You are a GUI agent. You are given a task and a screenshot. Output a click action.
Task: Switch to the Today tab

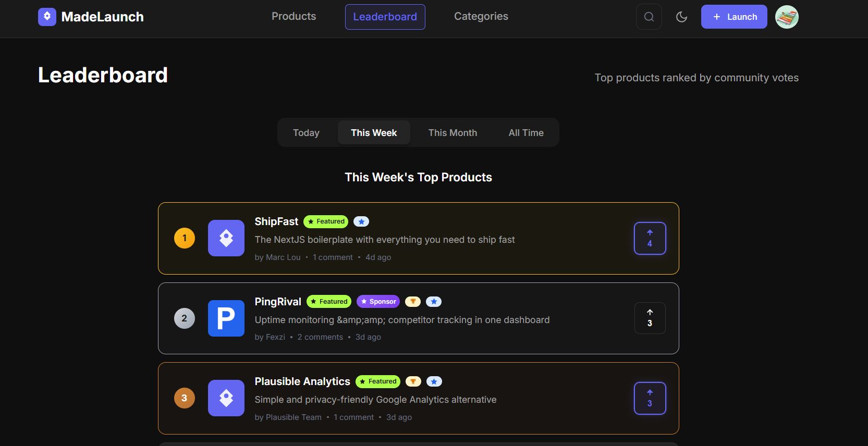click(x=306, y=133)
